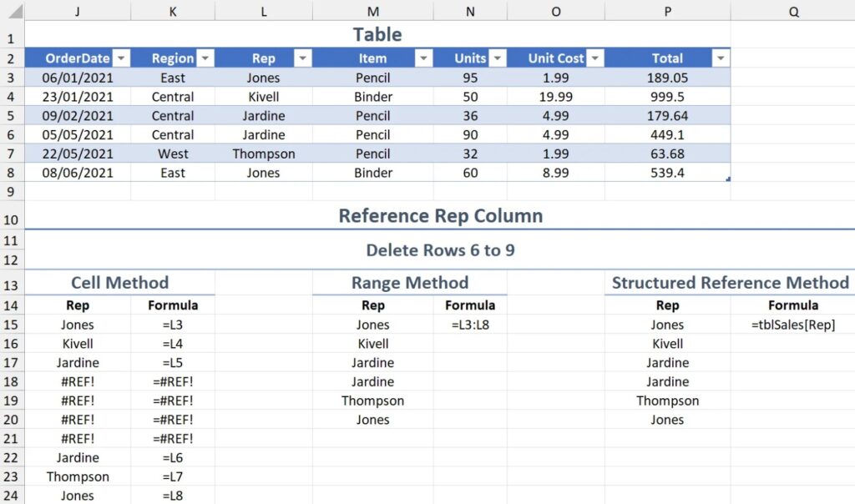Select the Units cell with 95

click(470, 78)
